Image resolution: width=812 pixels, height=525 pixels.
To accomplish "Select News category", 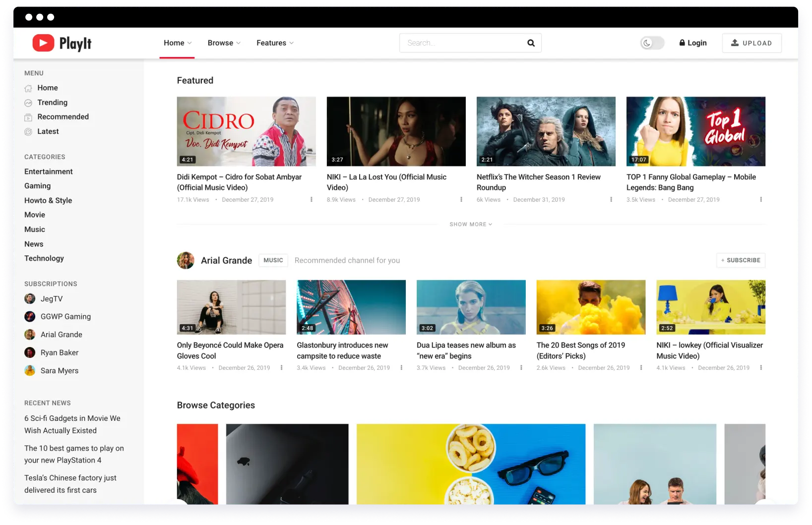I will click(x=34, y=244).
